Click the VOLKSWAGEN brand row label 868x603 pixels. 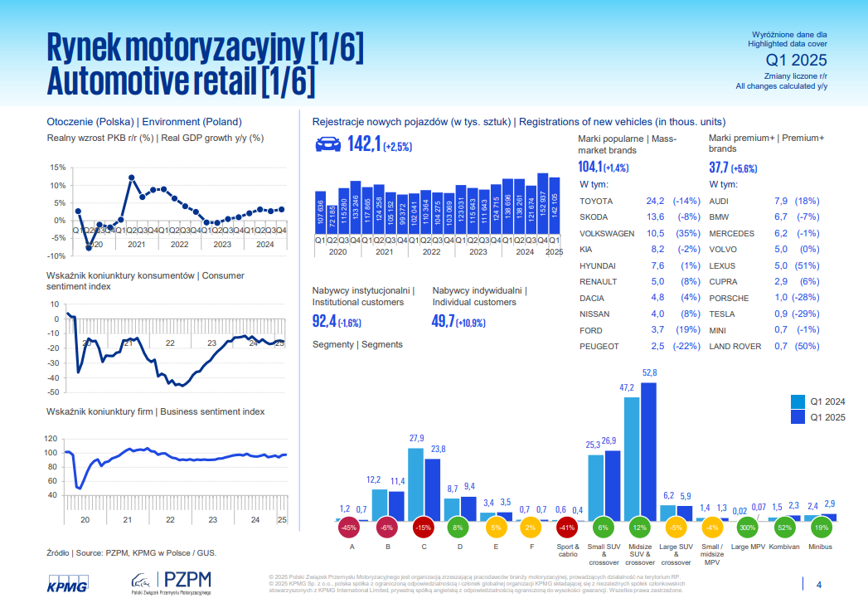(x=607, y=234)
